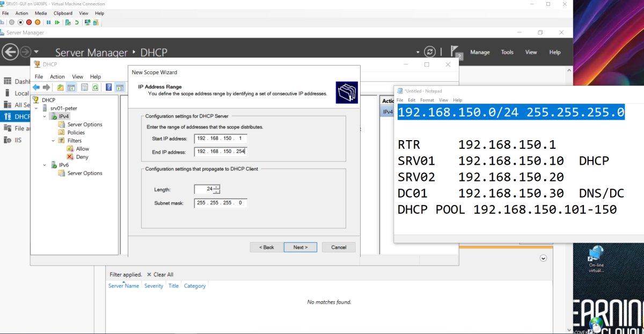
Task: Click the blue Help icon in DHCP toolbar
Action: 108,88
